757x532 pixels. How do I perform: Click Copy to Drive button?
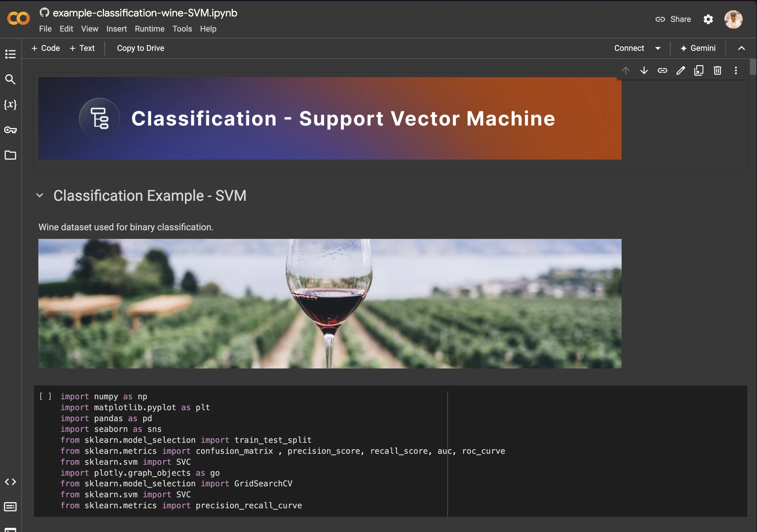(140, 48)
